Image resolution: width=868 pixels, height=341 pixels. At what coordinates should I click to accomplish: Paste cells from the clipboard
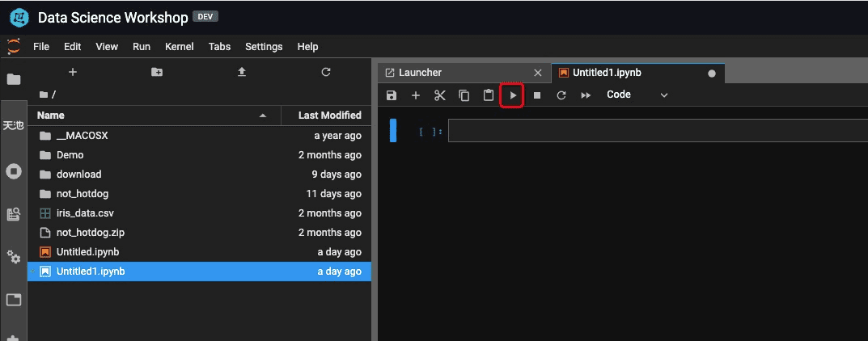[x=489, y=95]
